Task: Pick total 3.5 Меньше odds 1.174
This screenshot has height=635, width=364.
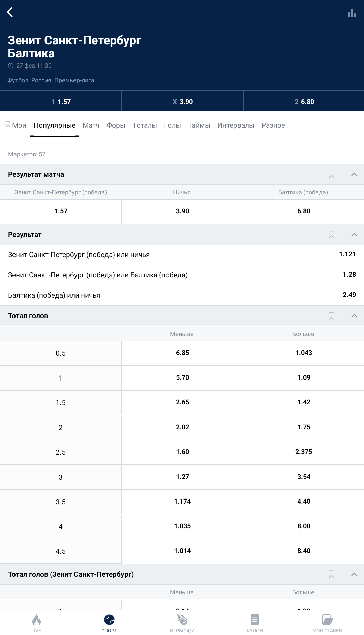Action: (182, 502)
